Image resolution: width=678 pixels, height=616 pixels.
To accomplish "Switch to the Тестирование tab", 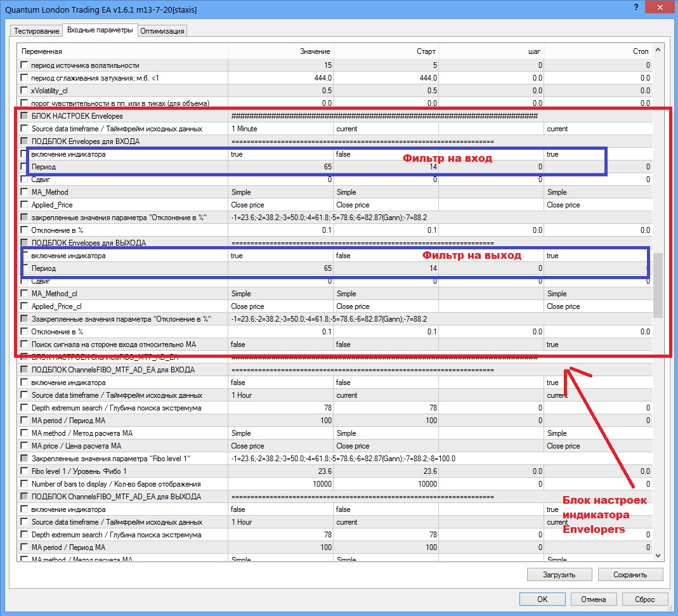I will click(36, 30).
